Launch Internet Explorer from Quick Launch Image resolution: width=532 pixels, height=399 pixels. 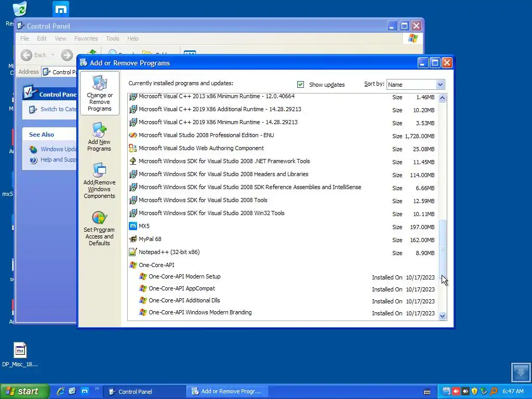61,391
